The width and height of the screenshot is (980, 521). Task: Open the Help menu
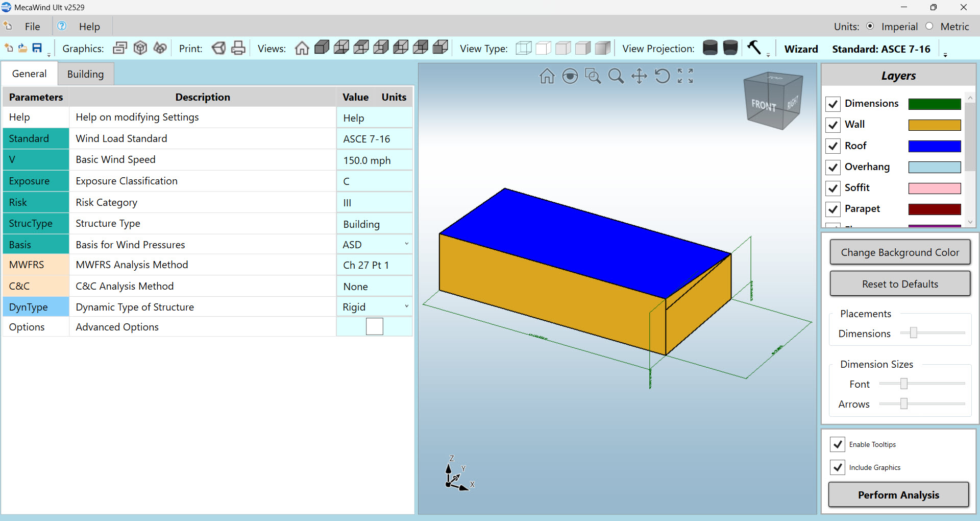coord(89,27)
